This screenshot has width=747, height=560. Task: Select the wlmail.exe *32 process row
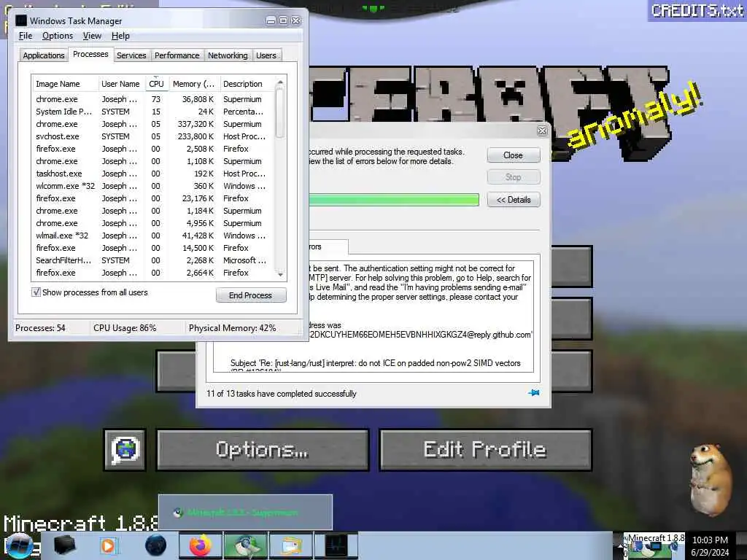click(x=153, y=236)
